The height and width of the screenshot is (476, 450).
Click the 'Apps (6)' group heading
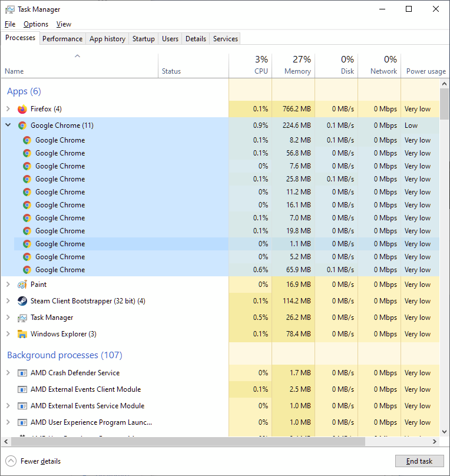coord(24,91)
